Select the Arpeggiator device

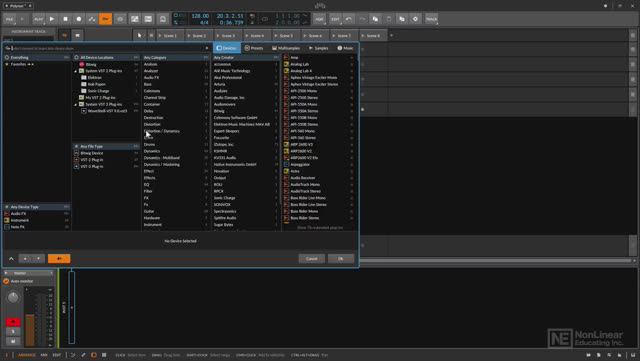point(319,165)
